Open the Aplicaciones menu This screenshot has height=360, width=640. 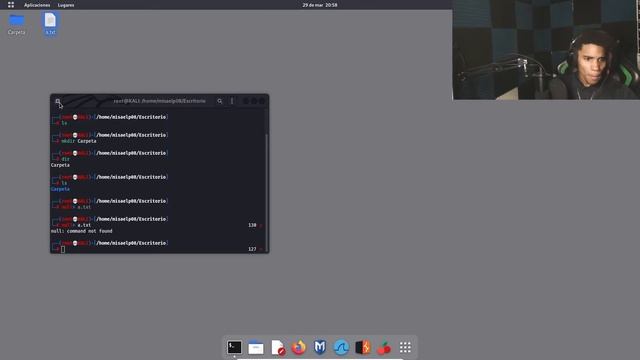click(x=37, y=5)
